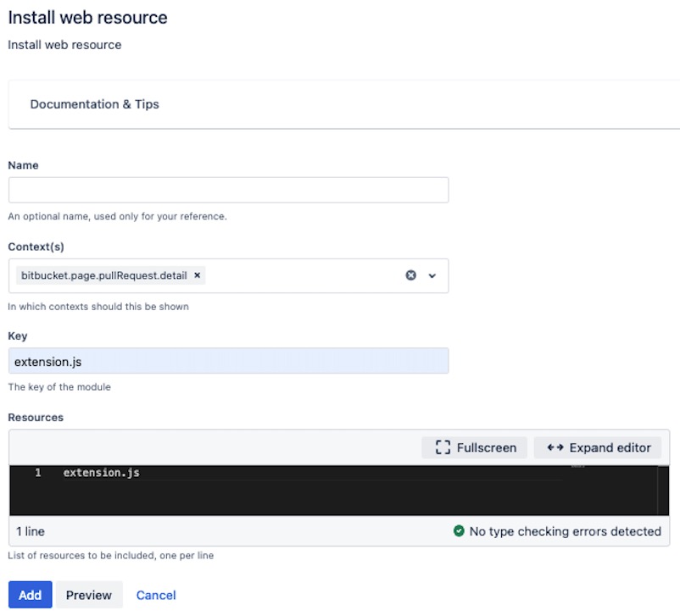Image resolution: width=680 pixels, height=616 pixels.
Task: Select the bitbucket.page.pullRequest.detail tag chip
Action: click(104, 275)
